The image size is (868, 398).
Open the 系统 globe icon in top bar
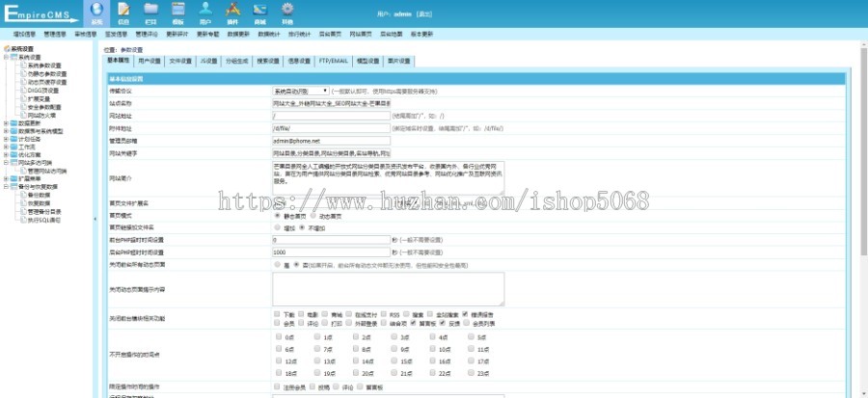[x=96, y=10]
